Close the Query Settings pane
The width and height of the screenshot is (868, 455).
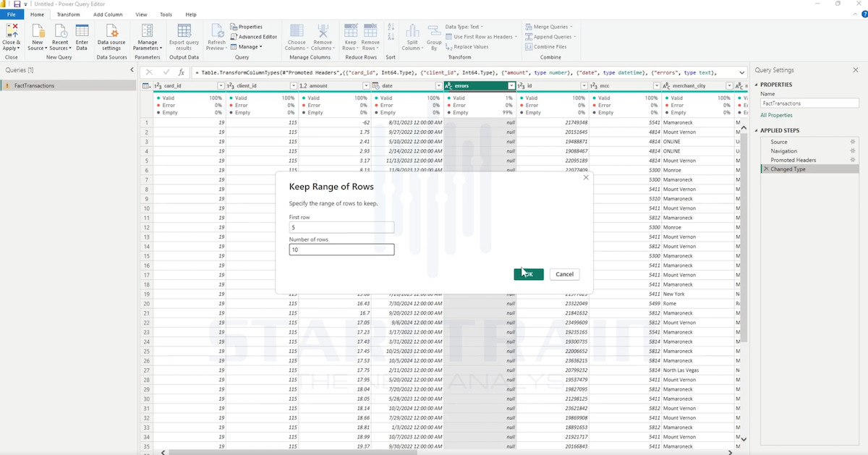point(857,70)
